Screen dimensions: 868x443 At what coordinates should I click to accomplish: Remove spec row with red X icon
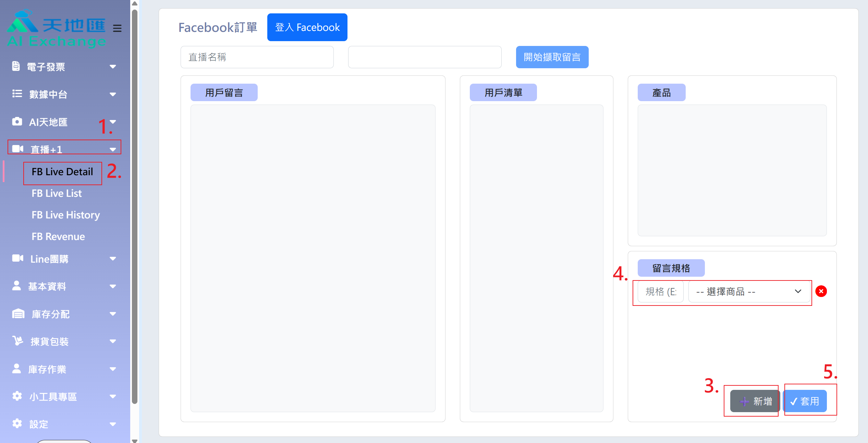[821, 291]
